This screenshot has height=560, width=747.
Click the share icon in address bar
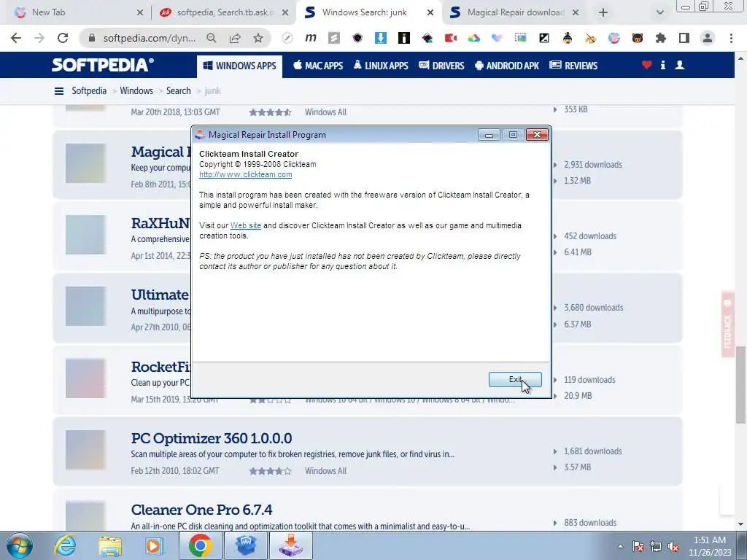point(235,38)
